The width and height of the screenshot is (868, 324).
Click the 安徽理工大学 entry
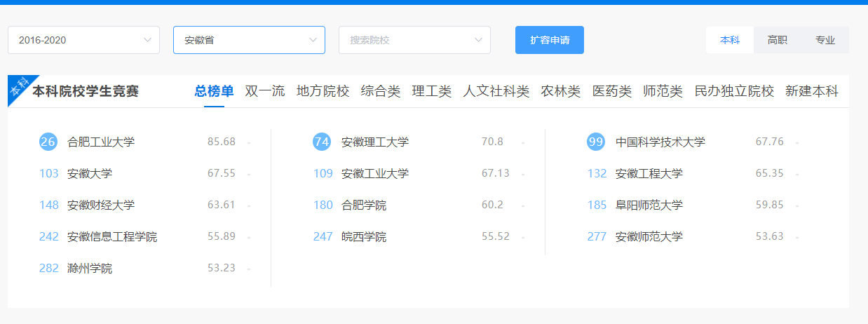point(374,142)
